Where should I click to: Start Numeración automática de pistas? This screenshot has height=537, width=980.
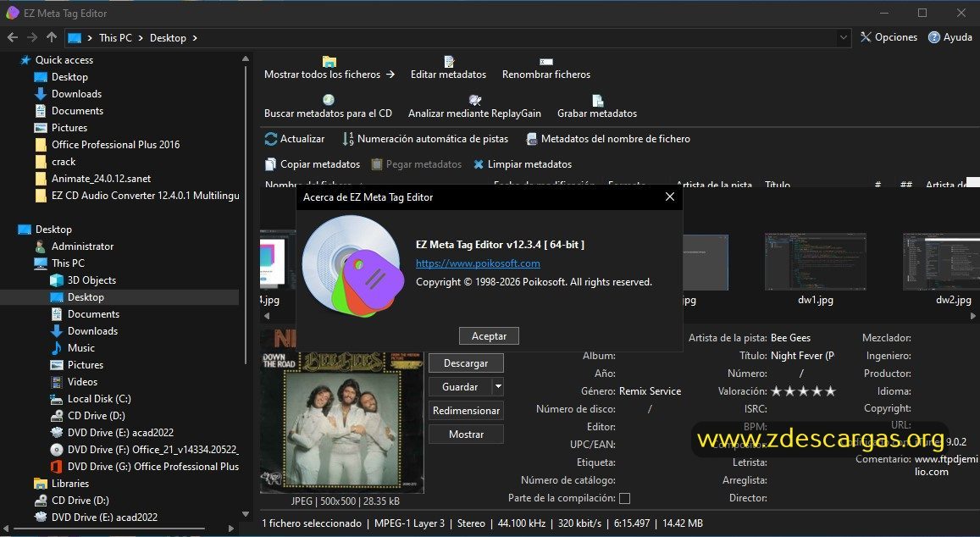425,139
